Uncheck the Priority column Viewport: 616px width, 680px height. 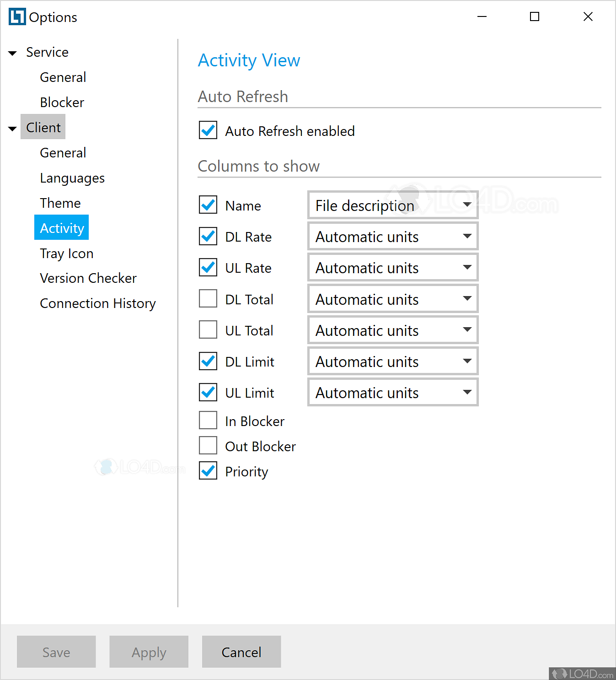coord(208,471)
